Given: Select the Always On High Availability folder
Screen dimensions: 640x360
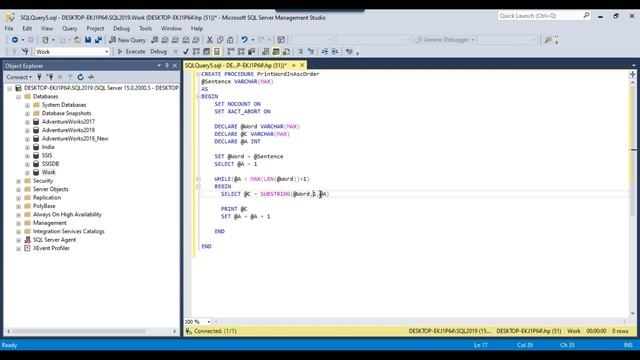Looking at the screenshot, I should 67,214.
